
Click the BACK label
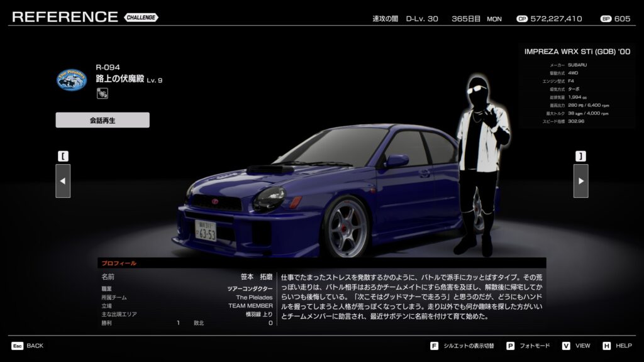click(35, 346)
